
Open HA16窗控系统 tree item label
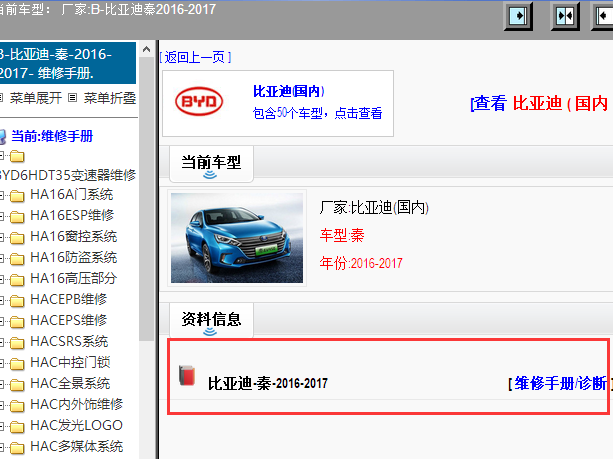(x=73, y=236)
